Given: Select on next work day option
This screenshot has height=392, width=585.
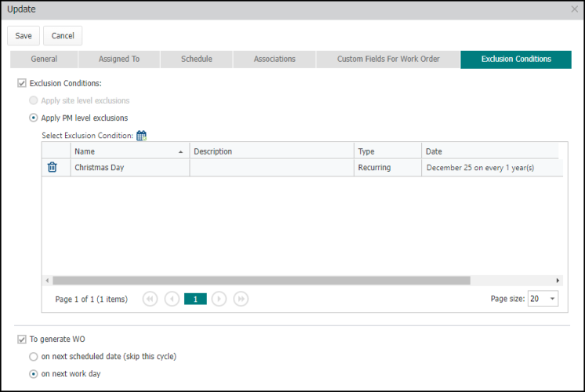Looking at the screenshot, I should [x=34, y=374].
